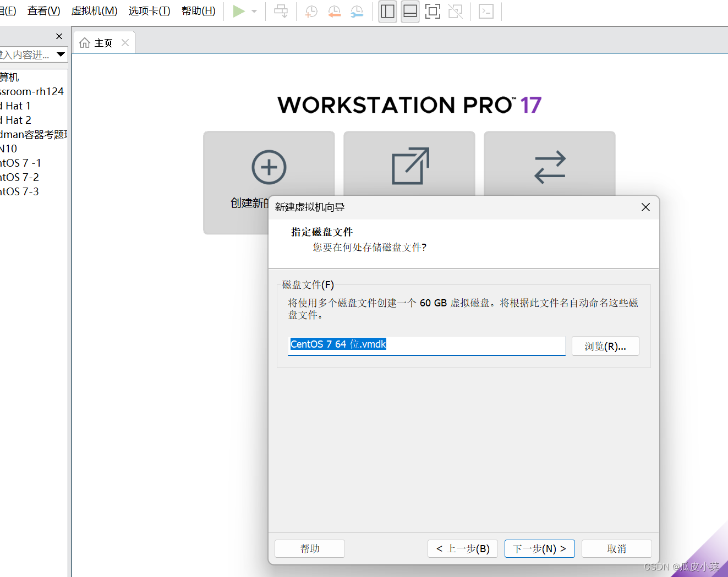Screen dimensions: 728x577
Task: Click the Take Snapshot clock icon
Action: pyautogui.click(x=311, y=12)
